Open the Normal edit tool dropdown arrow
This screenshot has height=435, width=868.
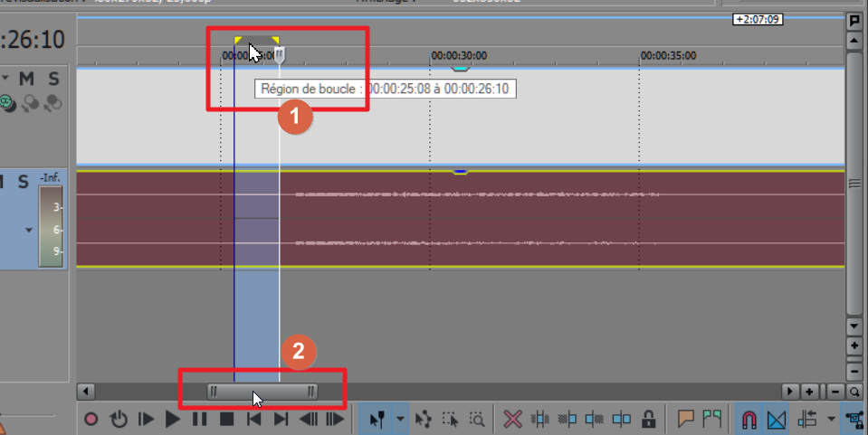pyautogui.click(x=400, y=419)
